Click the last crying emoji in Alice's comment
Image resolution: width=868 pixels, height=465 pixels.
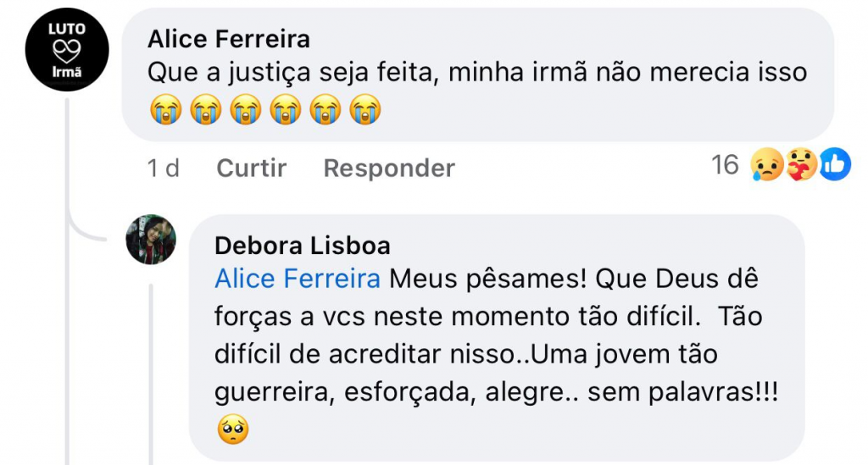point(364,110)
